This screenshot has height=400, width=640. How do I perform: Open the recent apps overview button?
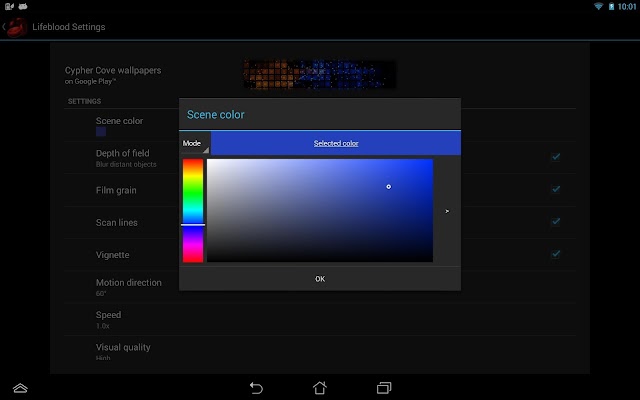point(384,387)
